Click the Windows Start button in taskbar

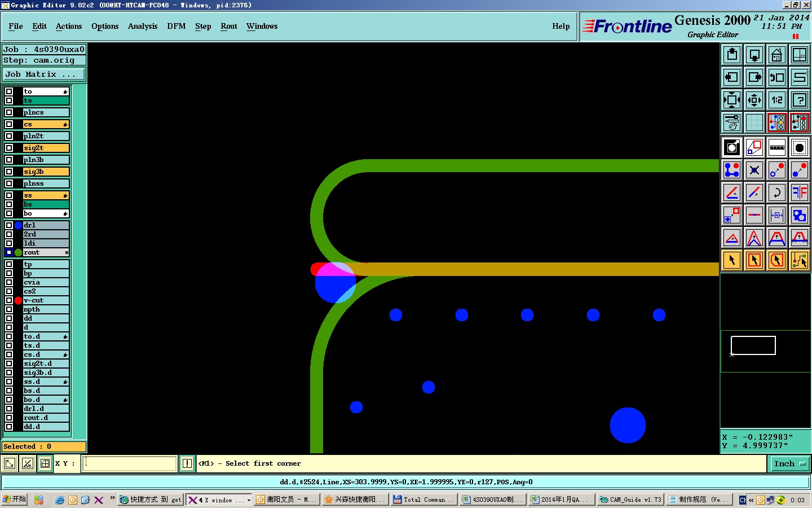[14, 500]
